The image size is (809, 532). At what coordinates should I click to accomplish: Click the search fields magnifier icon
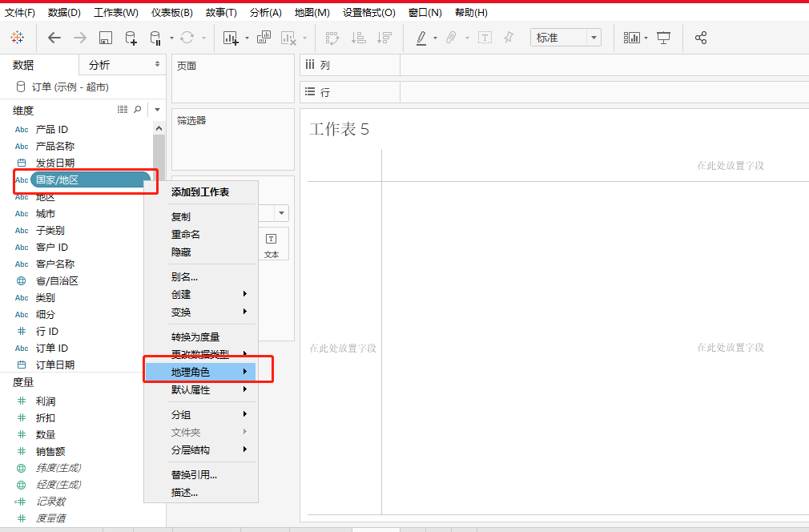[137, 110]
